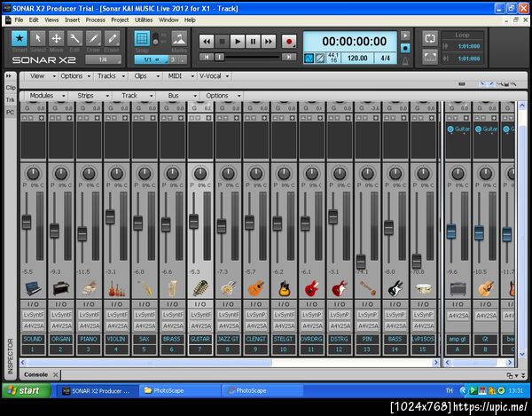Open the Insert menu
Image resolution: width=532 pixels, height=416 pixels.
(73, 20)
